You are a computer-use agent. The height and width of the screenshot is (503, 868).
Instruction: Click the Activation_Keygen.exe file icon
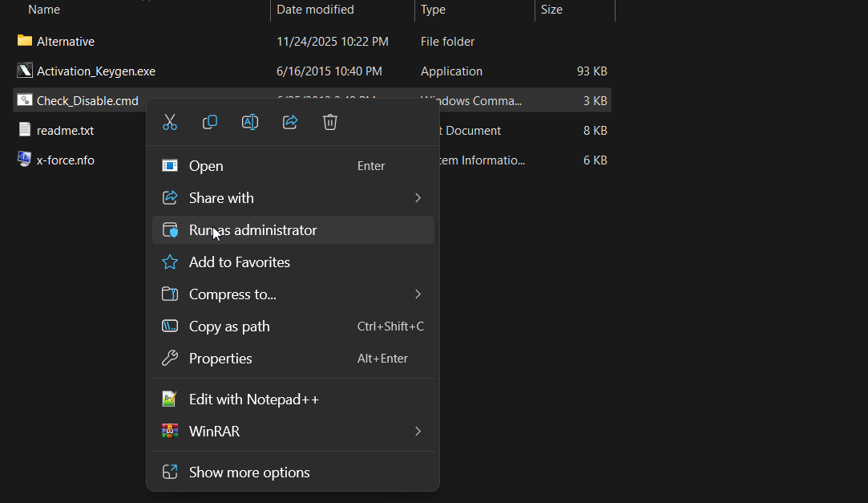(x=24, y=71)
